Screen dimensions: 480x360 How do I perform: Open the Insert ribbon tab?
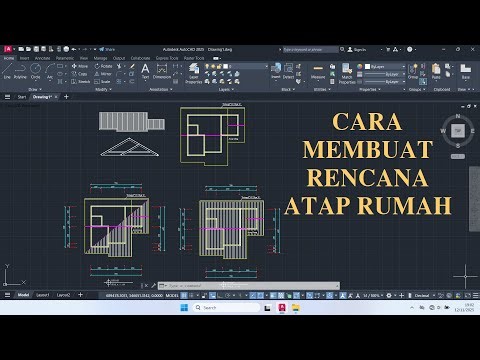tap(24, 58)
